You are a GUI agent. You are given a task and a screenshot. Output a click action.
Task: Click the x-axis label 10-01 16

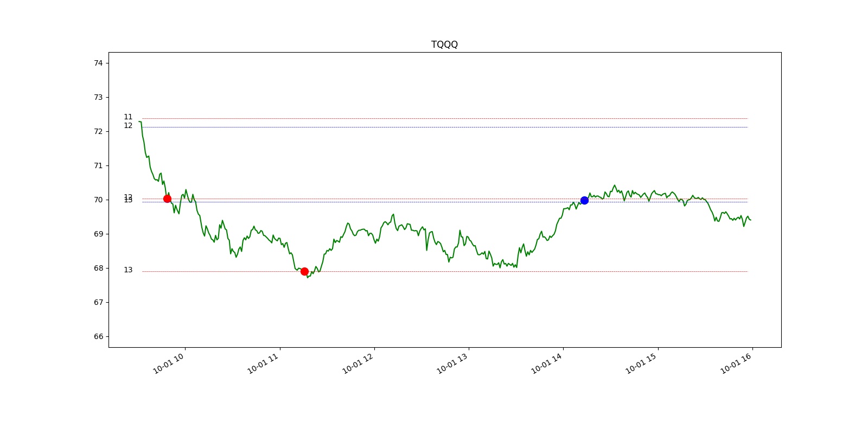[737, 363]
